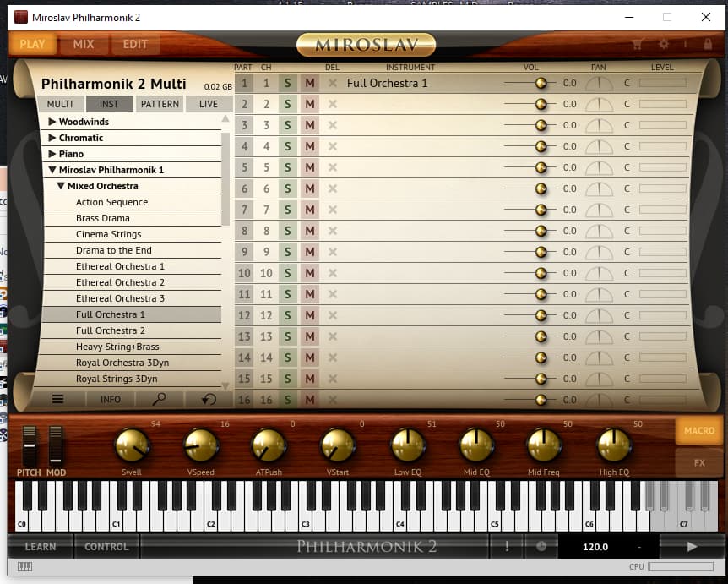This screenshot has height=584, width=728.
Task: Click the FX button
Action: point(698,462)
